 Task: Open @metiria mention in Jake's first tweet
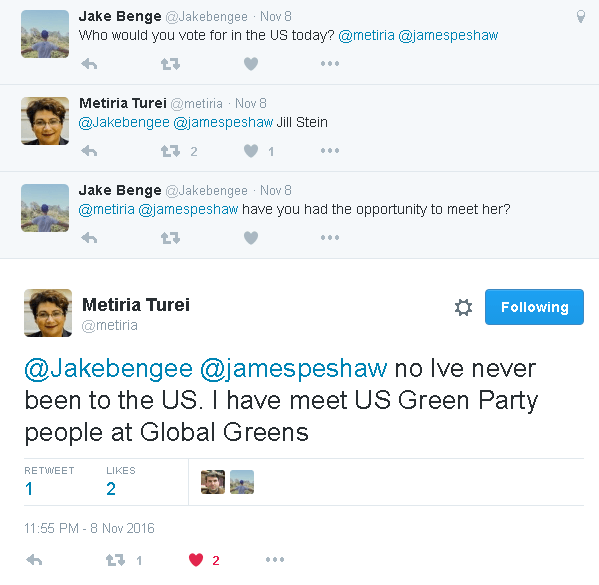366,36
